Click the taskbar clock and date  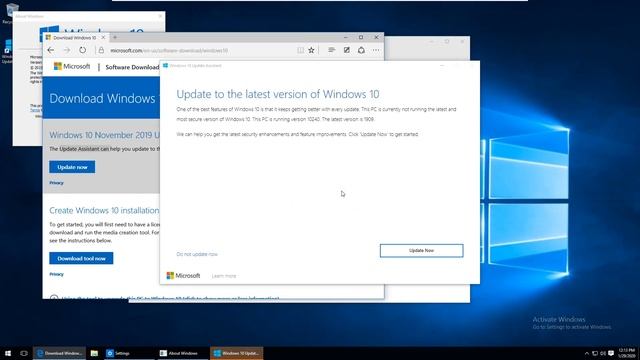coord(627,353)
